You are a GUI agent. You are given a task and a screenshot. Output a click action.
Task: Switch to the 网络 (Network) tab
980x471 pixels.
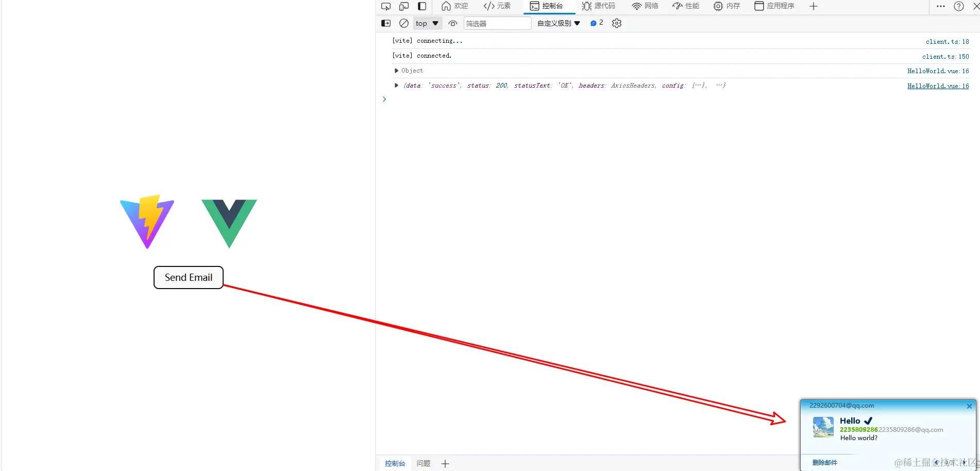point(645,6)
